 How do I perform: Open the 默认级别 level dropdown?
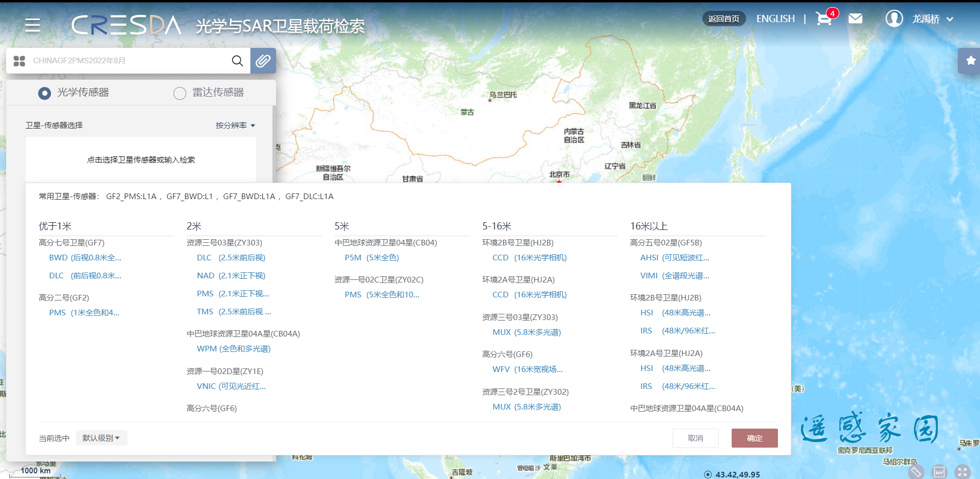pyautogui.click(x=101, y=437)
